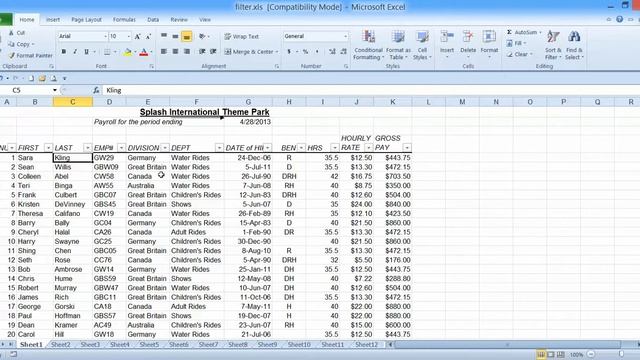
Task: Open the Orientation text rotation icon
Action: pyautogui.click(x=202, y=36)
